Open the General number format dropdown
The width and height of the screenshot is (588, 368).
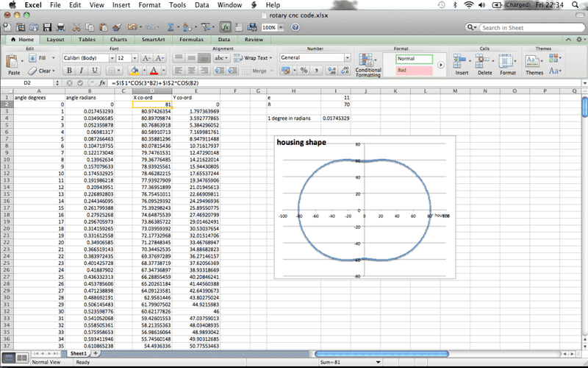(346, 57)
